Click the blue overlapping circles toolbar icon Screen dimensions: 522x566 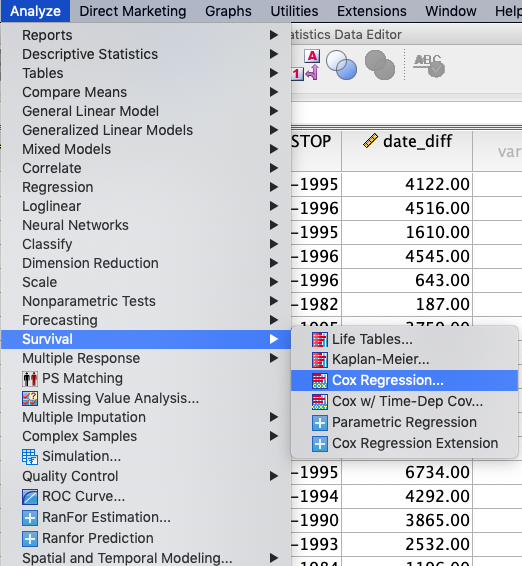(x=342, y=65)
